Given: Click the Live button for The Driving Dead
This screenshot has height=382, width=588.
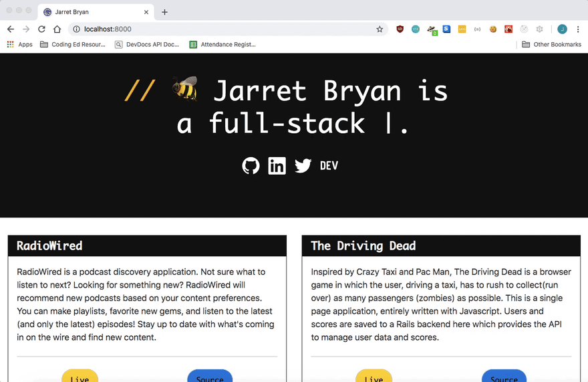Looking at the screenshot, I should tap(374, 376).
